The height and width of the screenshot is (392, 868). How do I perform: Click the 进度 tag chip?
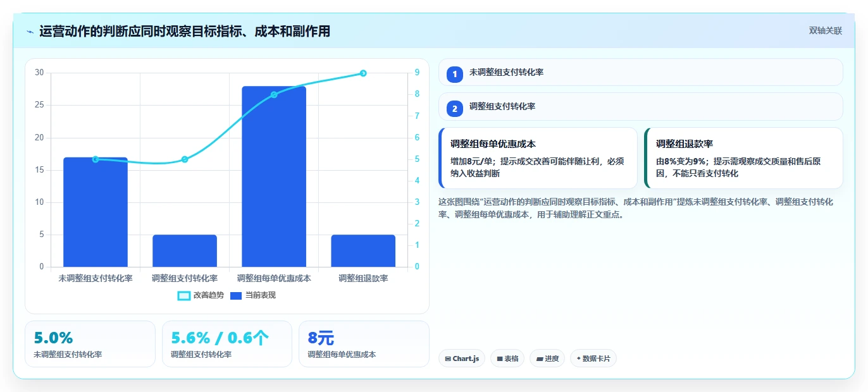tap(547, 358)
